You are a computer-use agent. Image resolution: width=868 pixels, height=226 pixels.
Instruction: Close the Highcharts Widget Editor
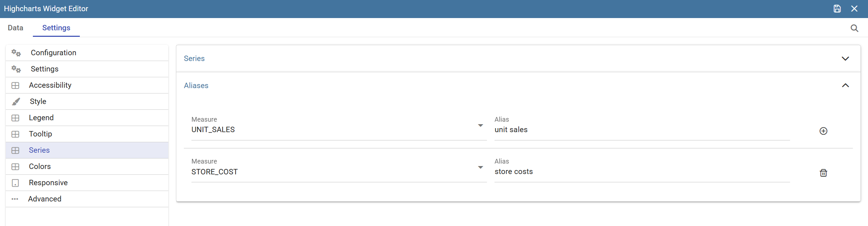coord(854,9)
